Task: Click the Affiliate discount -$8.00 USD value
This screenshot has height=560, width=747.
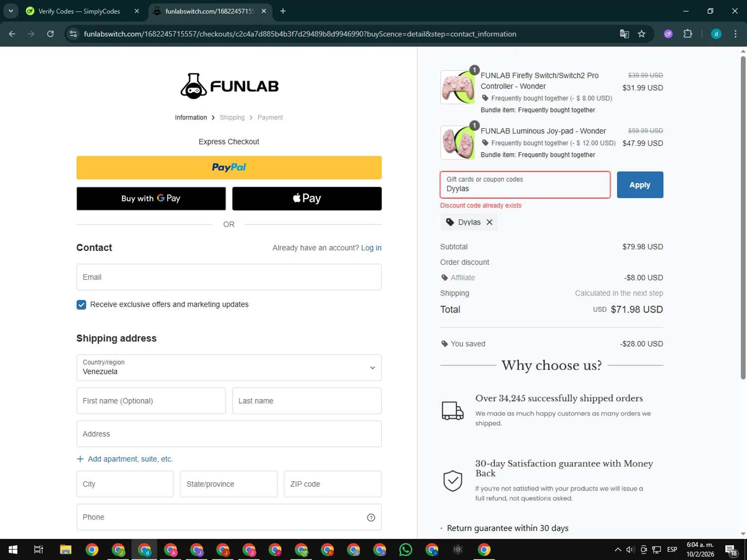Action: coord(643,278)
